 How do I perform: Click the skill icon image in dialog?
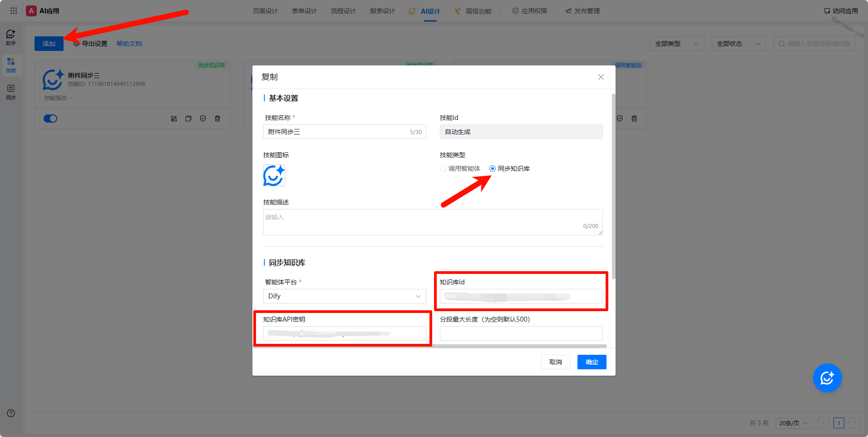274,175
